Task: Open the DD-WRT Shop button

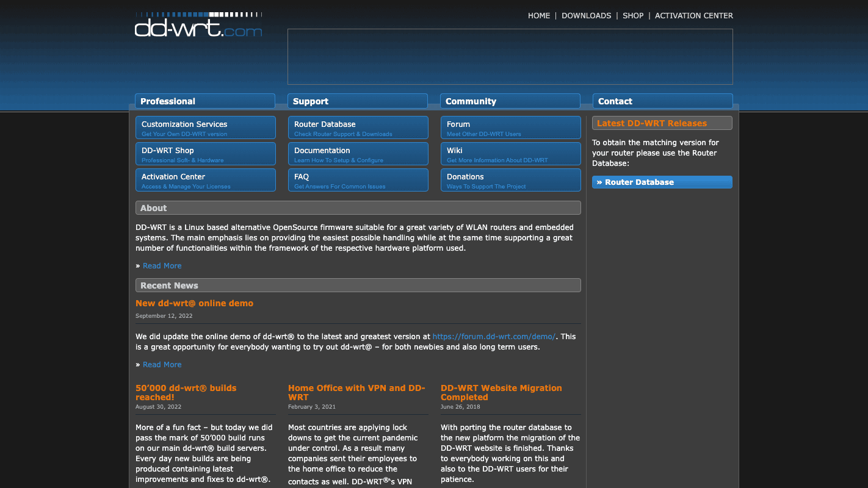Action: [206, 154]
